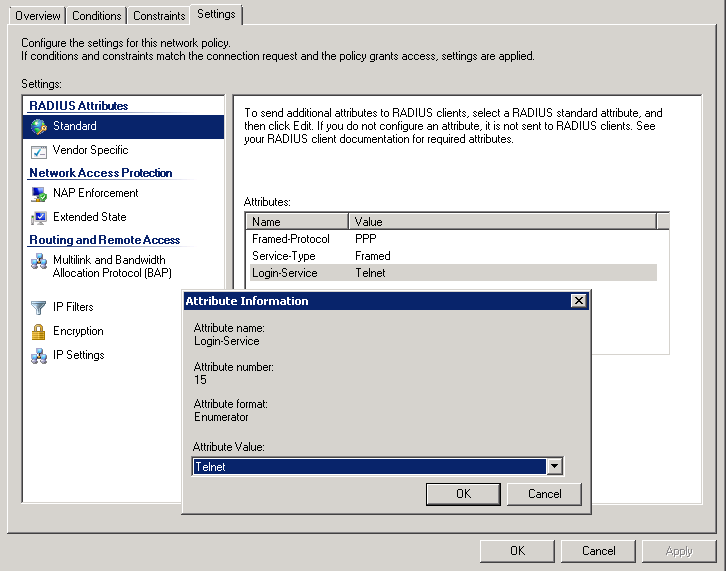726x571 pixels.
Task: Click the IP Filters funnel icon
Action: [x=38, y=307]
